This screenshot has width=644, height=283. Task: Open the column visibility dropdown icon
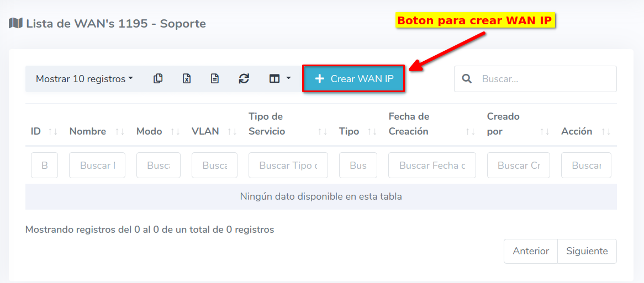coord(279,79)
